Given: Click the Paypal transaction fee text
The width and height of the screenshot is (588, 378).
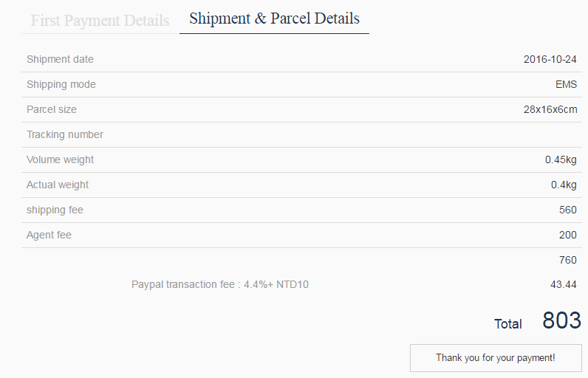Looking at the screenshot, I should pyautogui.click(x=220, y=284).
